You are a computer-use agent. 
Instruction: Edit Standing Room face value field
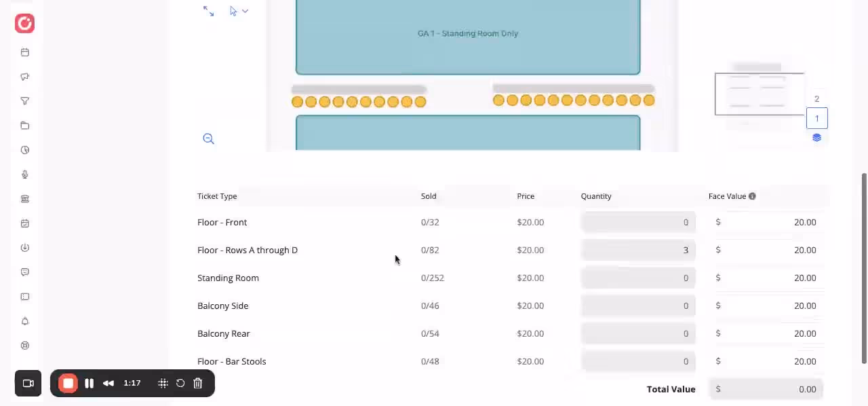(x=766, y=278)
